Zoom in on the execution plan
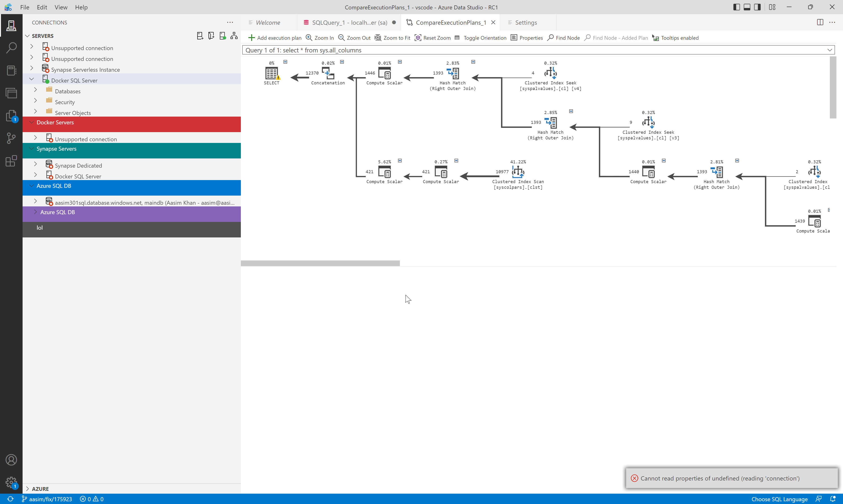 [x=319, y=38]
